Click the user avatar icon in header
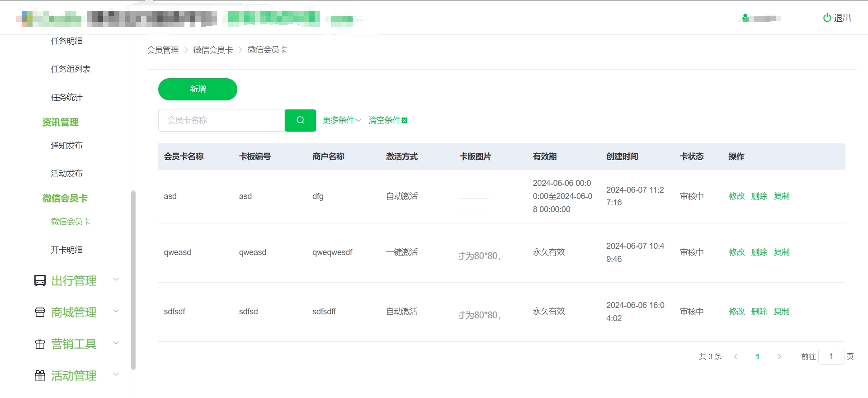 [x=745, y=18]
